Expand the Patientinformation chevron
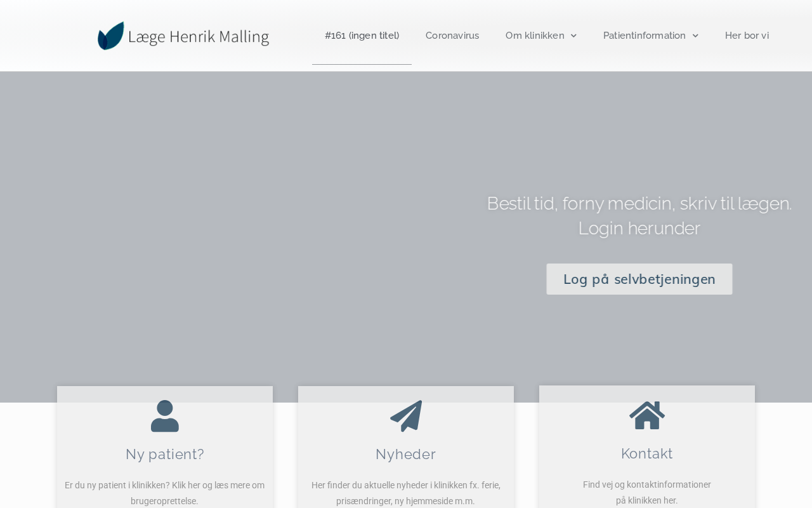Image resolution: width=812 pixels, height=508 pixels. pyautogui.click(x=695, y=36)
